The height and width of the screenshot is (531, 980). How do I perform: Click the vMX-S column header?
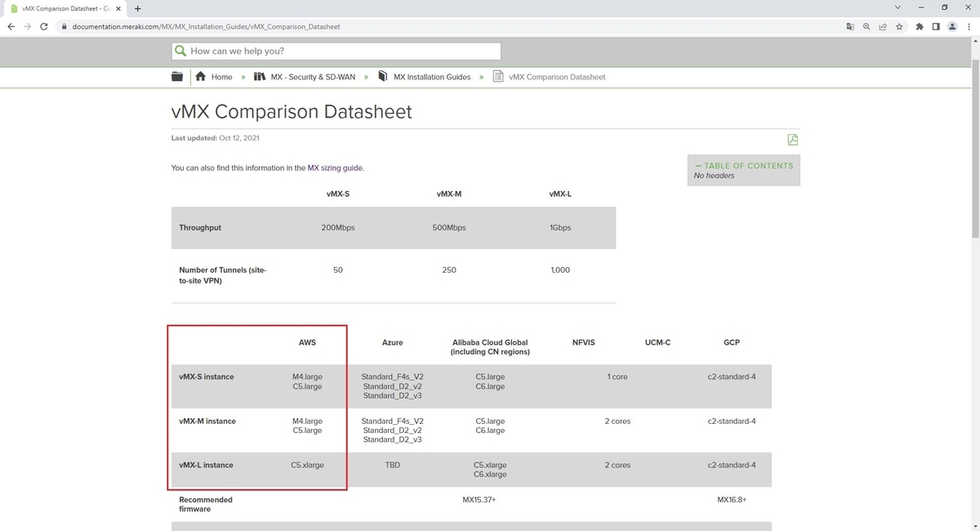coord(338,194)
